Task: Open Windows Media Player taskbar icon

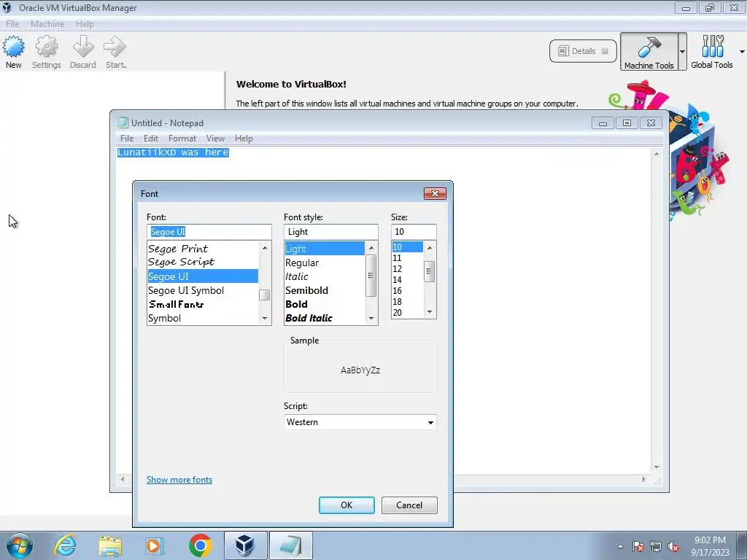Action: [155, 545]
